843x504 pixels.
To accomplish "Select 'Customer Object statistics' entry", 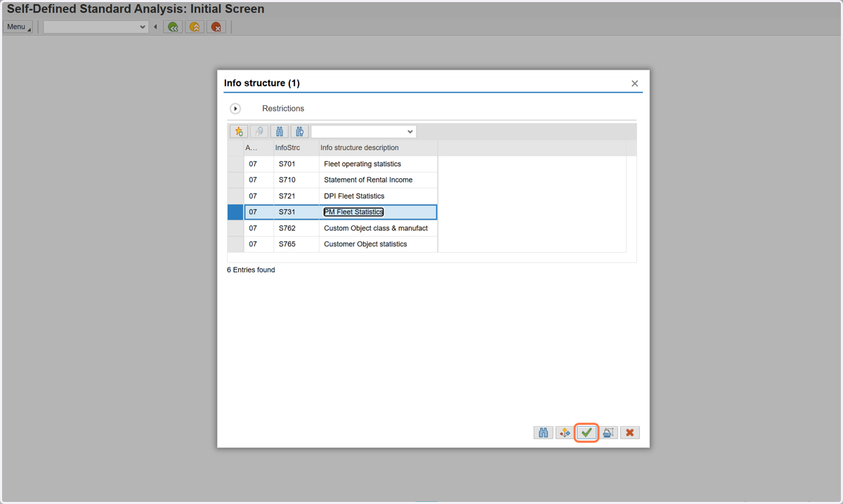I will click(378, 244).
